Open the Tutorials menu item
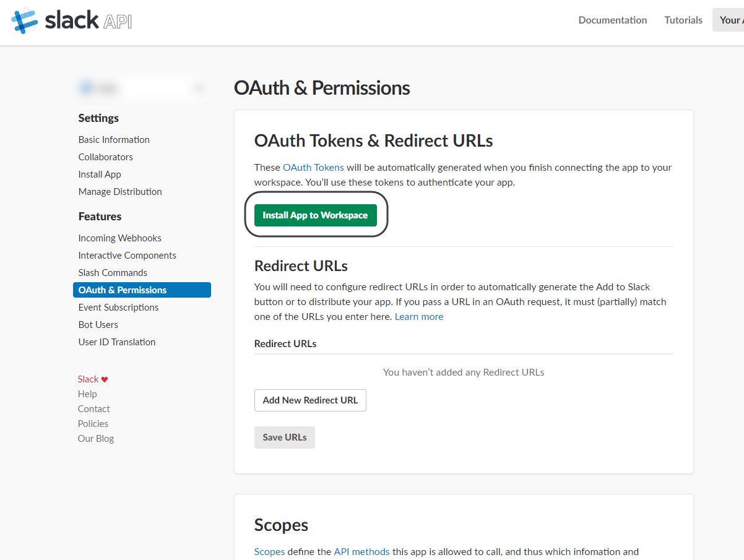744x560 pixels. pos(683,20)
